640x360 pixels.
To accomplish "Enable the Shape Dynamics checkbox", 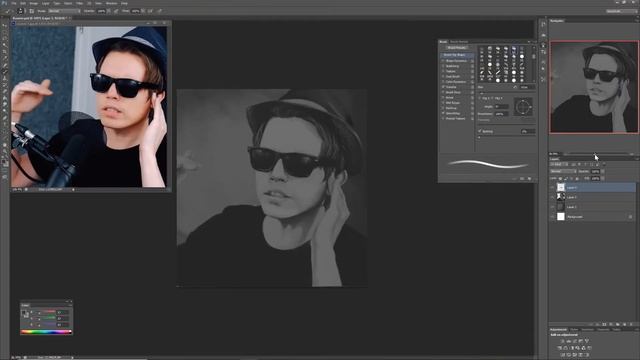I will (x=443, y=61).
